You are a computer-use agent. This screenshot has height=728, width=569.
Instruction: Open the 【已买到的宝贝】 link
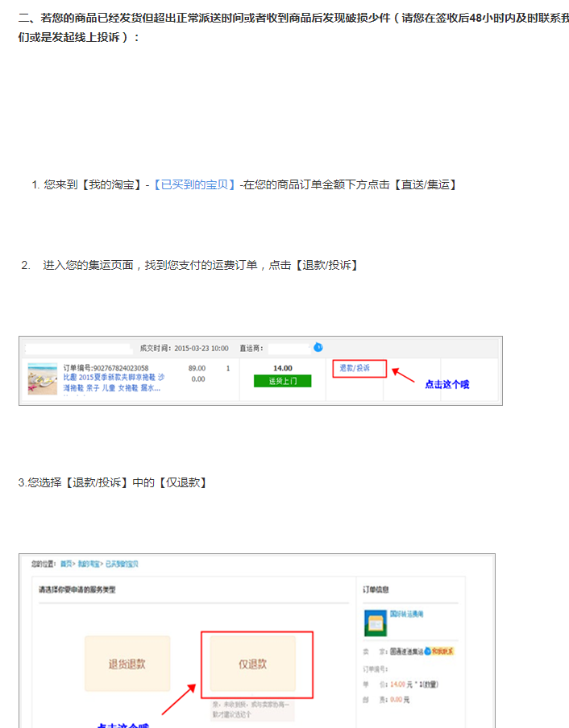click(194, 184)
